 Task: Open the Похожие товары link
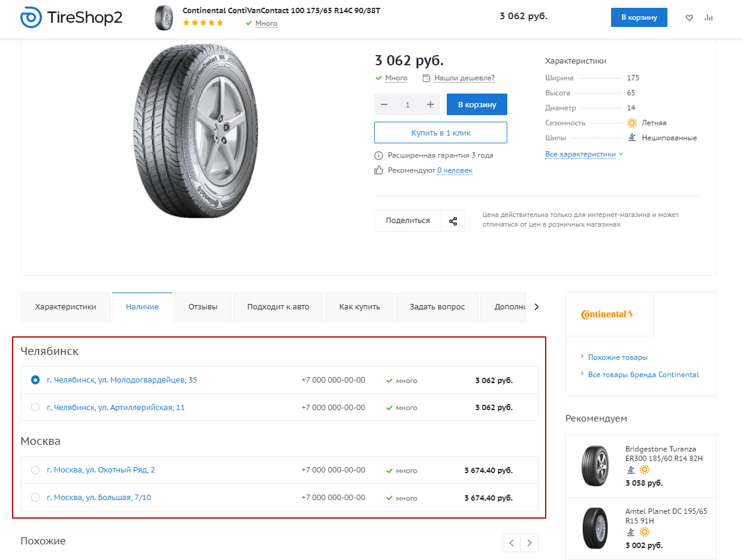[x=618, y=357]
